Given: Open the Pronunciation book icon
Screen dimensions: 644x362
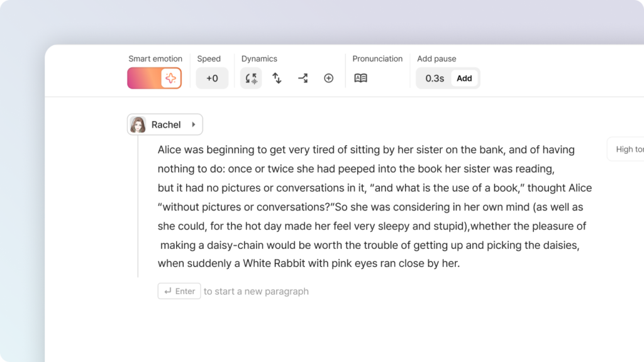Looking at the screenshot, I should pyautogui.click(x=360, y=78).
